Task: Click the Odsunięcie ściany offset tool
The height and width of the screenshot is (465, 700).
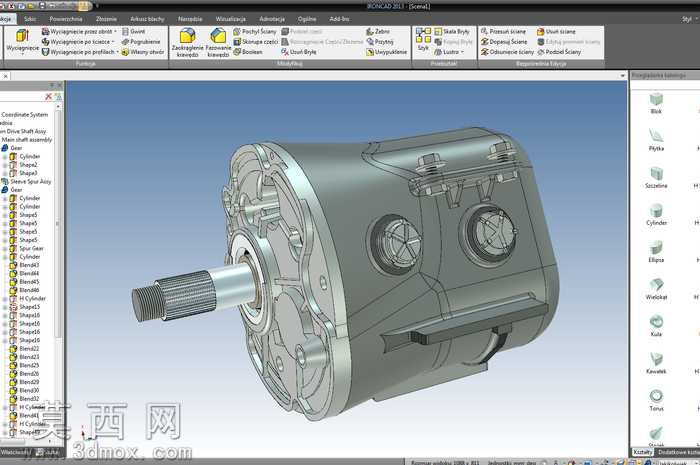Action: point(507,52)
